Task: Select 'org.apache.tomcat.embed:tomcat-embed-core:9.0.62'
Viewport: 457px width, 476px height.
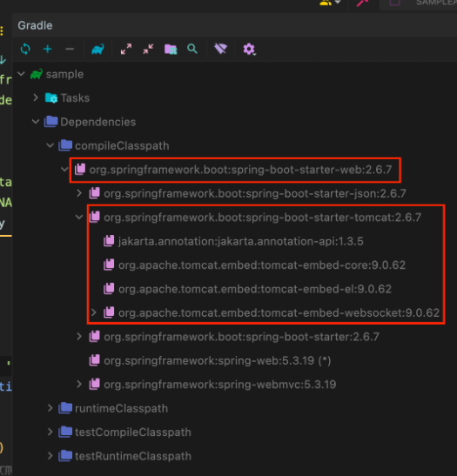Action: coord(262,265)
